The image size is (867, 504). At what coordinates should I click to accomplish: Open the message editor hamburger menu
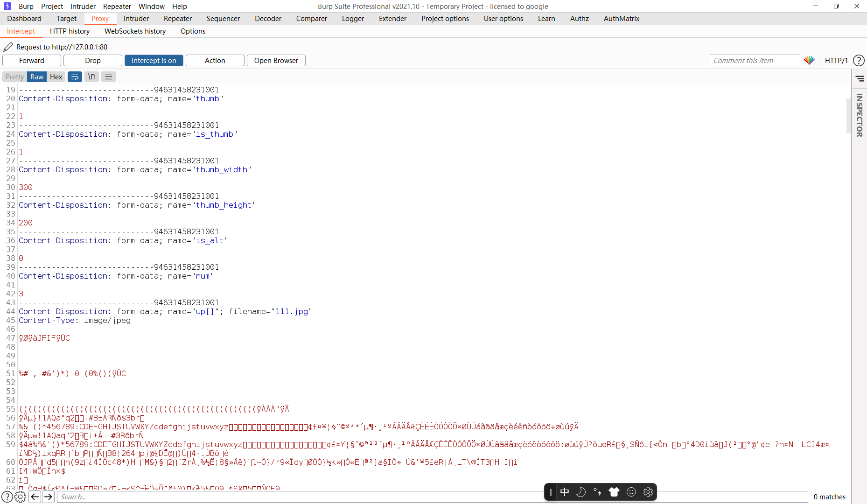click(108, 77)
